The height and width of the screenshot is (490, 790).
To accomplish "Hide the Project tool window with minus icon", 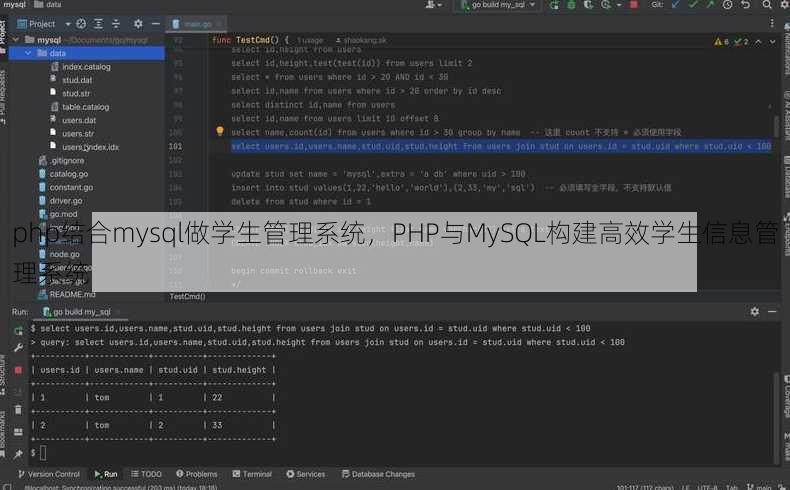I will pos(156,24).
